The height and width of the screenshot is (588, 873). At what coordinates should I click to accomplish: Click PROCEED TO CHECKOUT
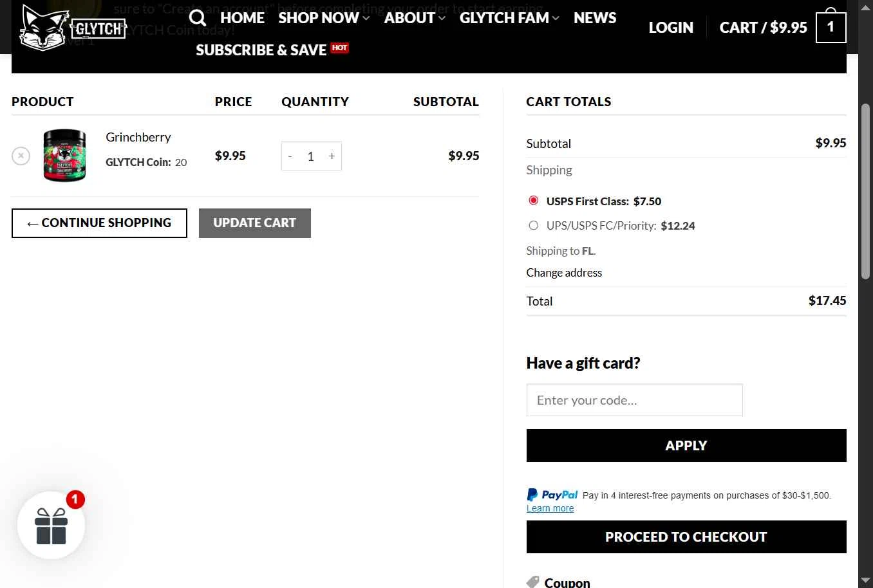click(686, 537)
